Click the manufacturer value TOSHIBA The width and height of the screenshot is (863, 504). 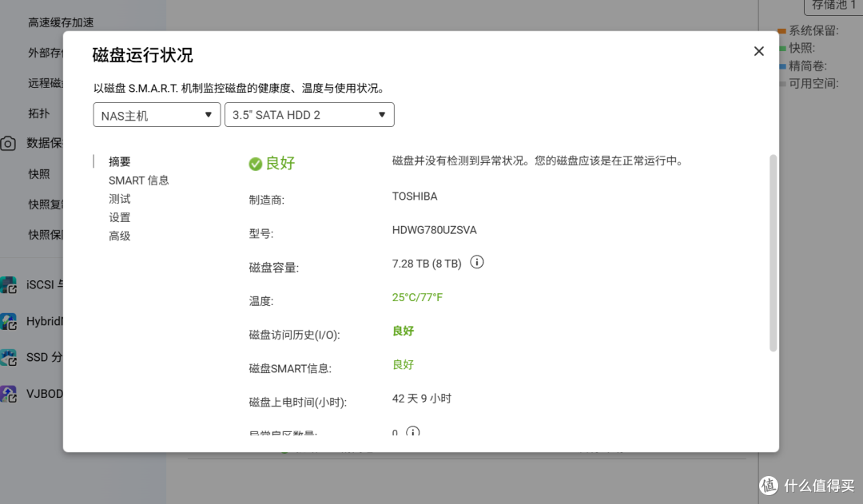pyautogui.click(x=415, y=196)
